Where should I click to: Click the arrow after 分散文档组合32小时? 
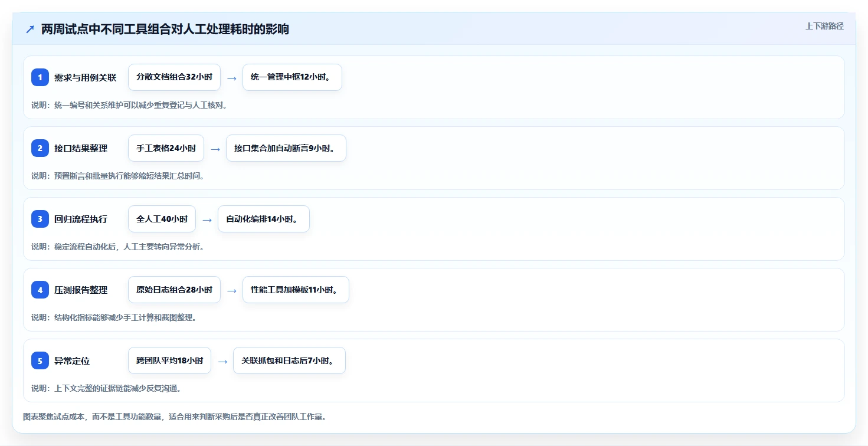click(232, 78)
